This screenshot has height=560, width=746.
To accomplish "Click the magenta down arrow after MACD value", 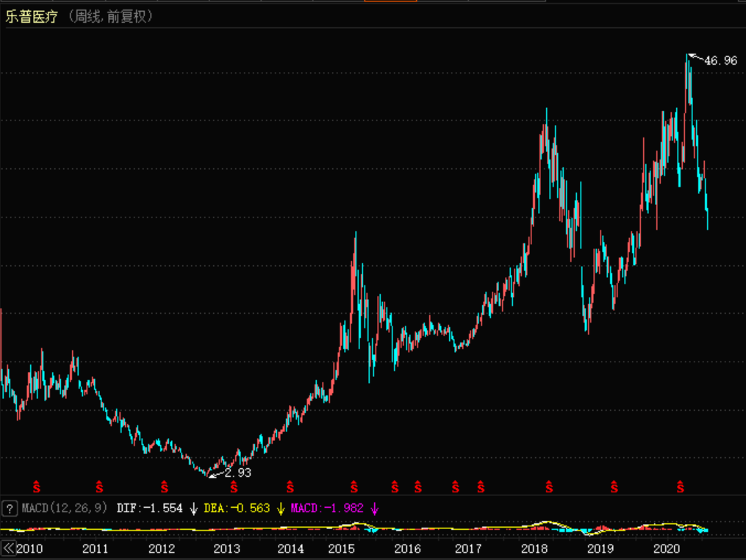I will [375, 509].
